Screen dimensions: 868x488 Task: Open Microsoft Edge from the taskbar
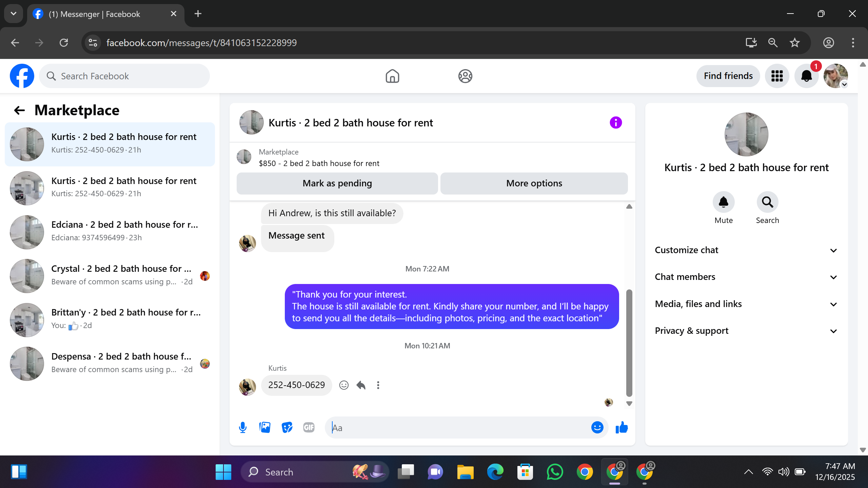pyautogui.click(x=495, y=472)
